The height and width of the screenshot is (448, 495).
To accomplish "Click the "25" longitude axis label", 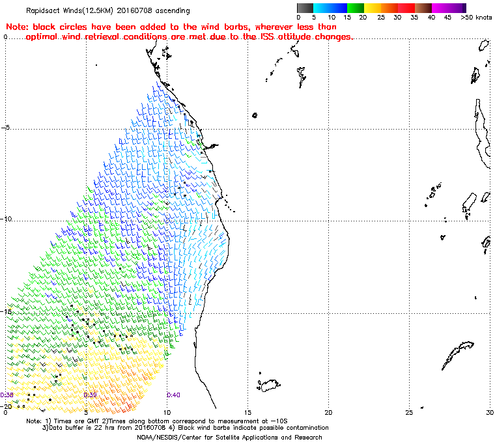I will [x=409, y=412].
